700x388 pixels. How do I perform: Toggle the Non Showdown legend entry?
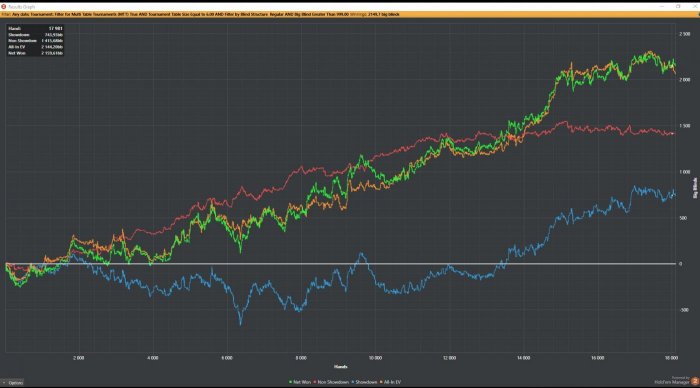[331, 382]
